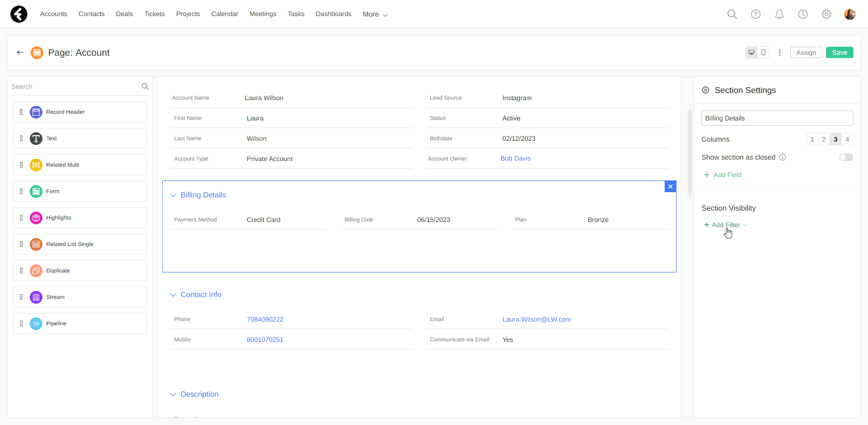Open the recent history clock icon

pos(803,14)
